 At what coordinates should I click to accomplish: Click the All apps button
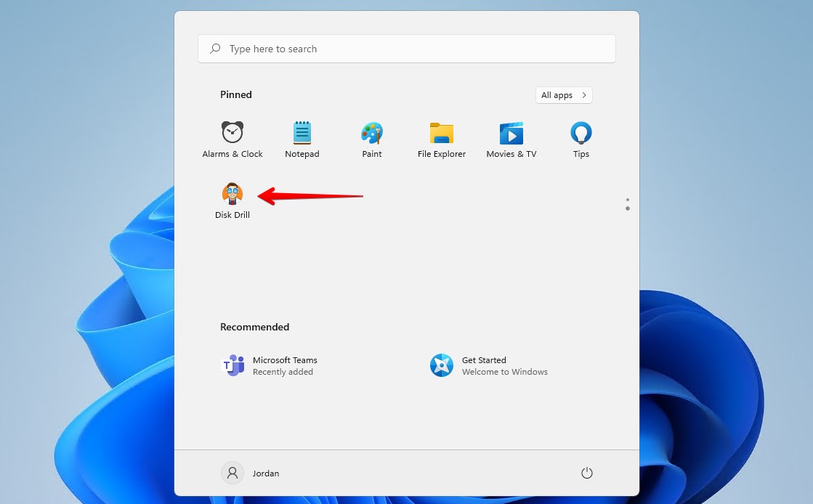(564, 94)
